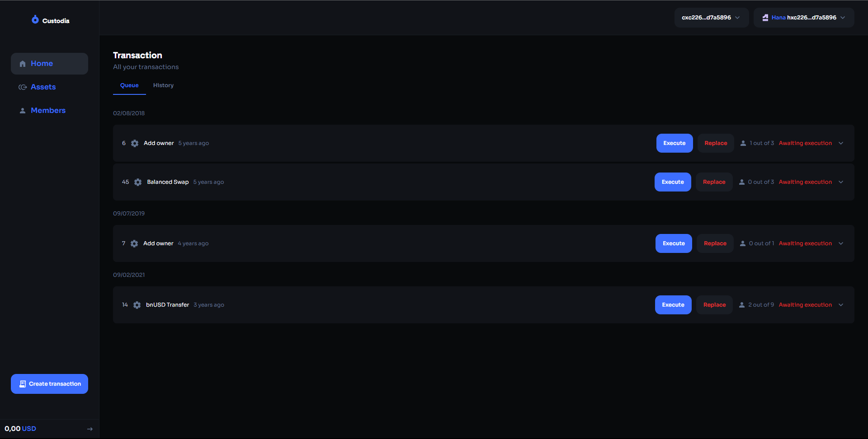Execute transaction 6 Add owner
Screen dimensions: 868x439
pyautogui.click(x=674, y=143)
